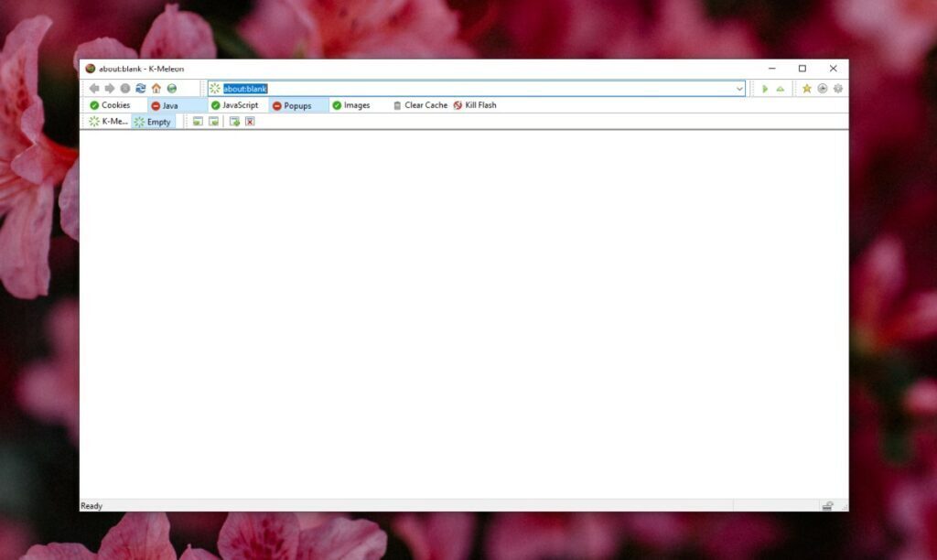Click the red X close-tab icon
This screenshot has height=560, width=937.
tap(250, 122)
